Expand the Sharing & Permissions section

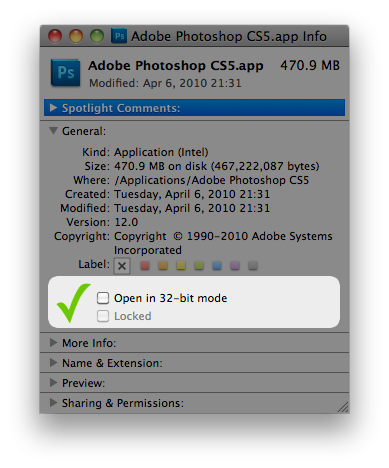pyautogui.click(x=53, y=403)
